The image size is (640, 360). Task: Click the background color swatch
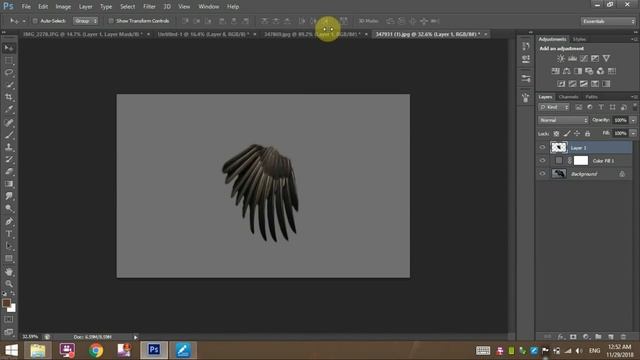pyautogui.click(x=12, y=308)
